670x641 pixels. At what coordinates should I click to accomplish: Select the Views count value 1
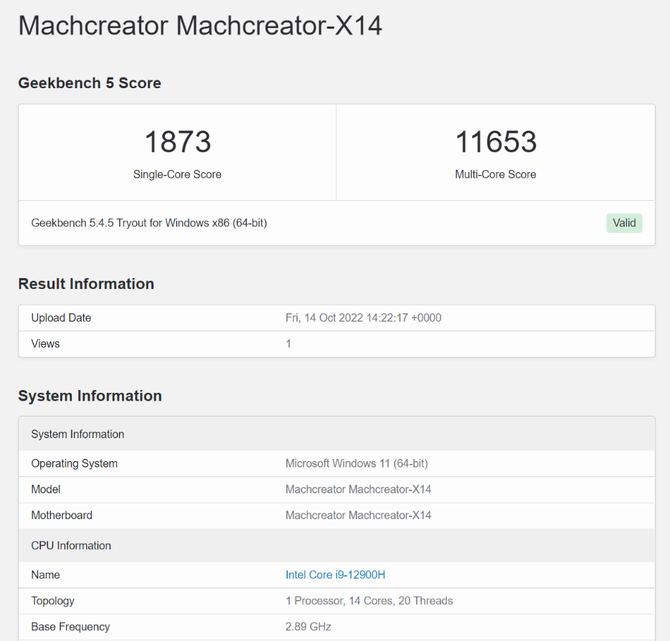(x=288, y=344)
